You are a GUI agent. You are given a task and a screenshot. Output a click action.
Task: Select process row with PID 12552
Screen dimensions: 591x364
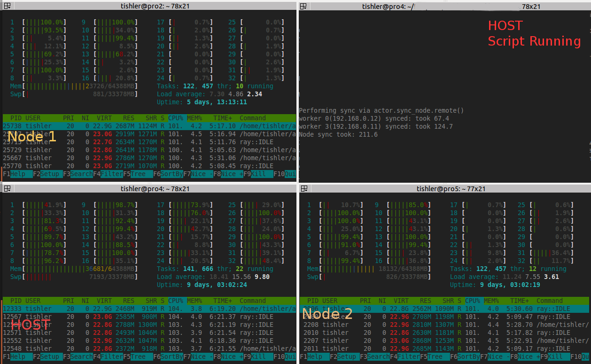click(149, 341)
